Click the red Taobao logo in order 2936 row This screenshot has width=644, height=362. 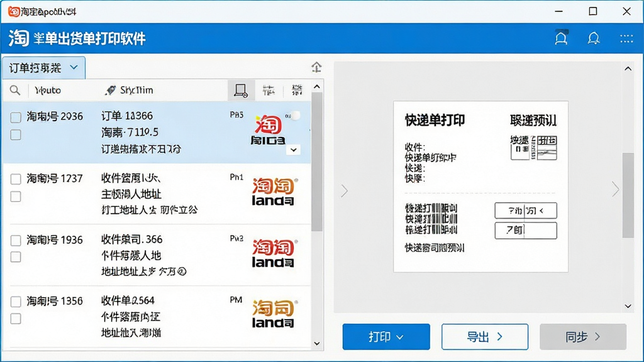point(268,129)
